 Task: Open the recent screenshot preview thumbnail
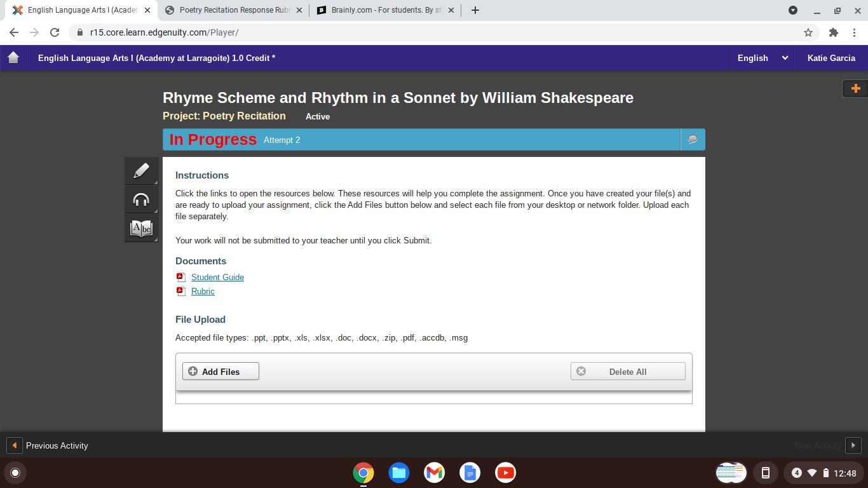(731, 473)
